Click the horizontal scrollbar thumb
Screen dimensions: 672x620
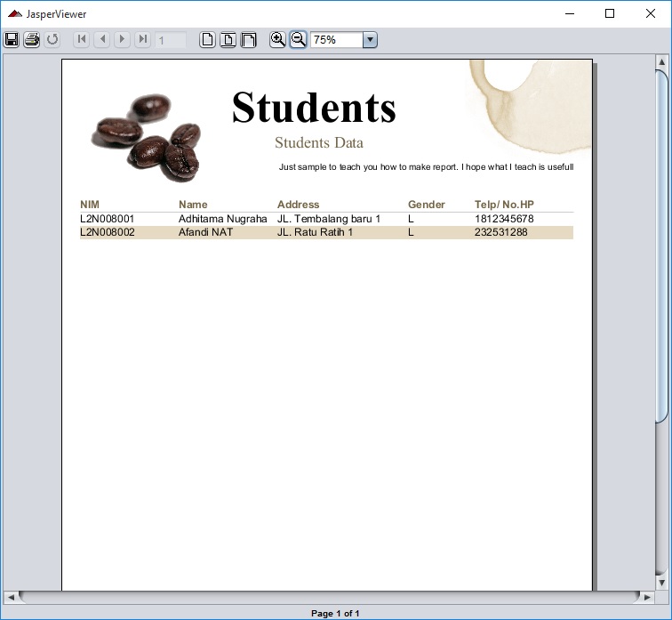(329, 597)
